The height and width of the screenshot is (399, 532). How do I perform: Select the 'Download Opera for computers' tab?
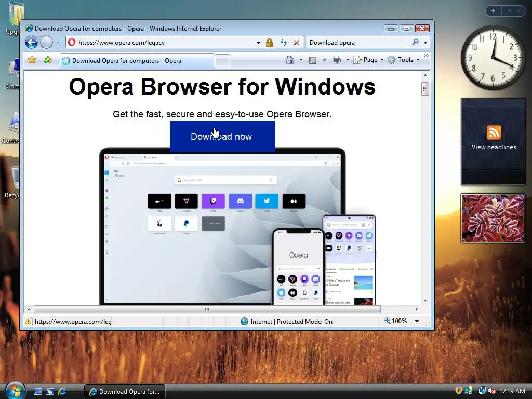click(137, 61)
